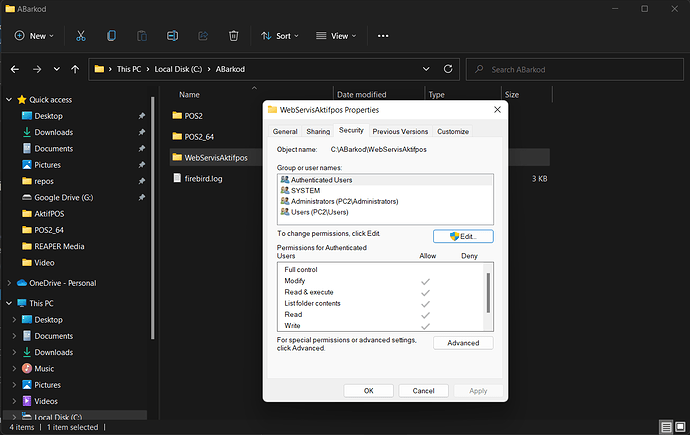Viewport: 690px width, 435px height.
Task: Switch to the General tab
Action: tap(285, 132)
